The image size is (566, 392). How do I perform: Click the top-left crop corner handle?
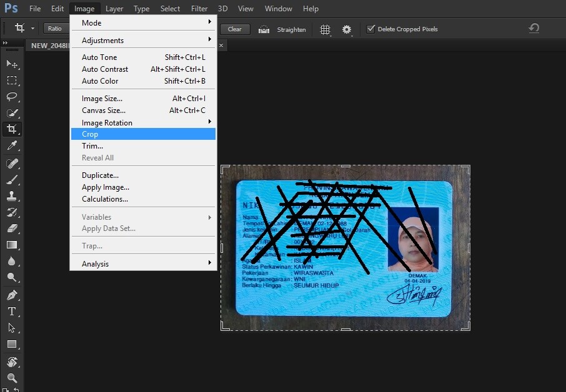(x=225, y=170)
